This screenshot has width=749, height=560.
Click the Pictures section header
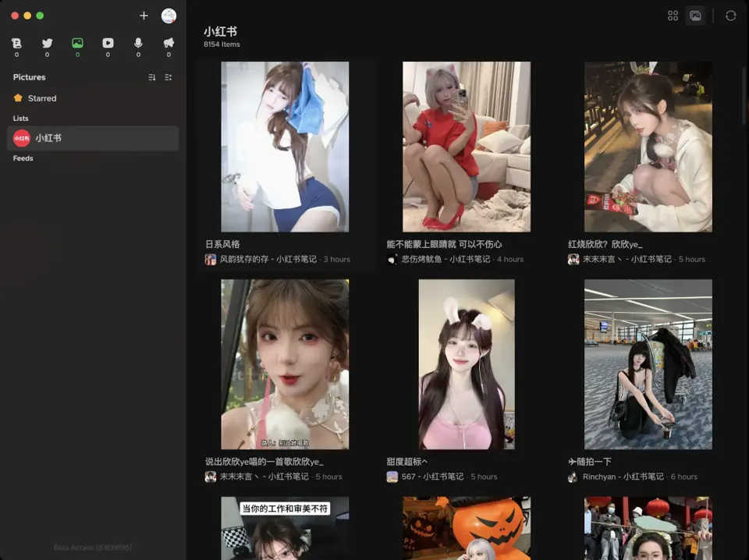point(29,77)
